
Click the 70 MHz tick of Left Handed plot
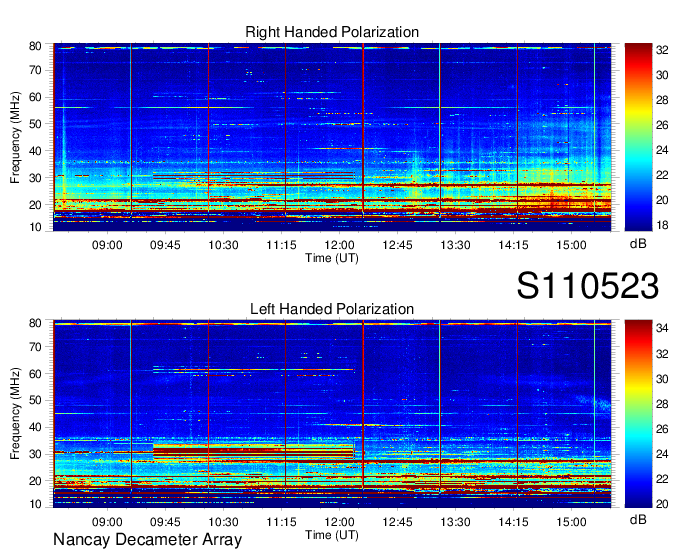coord(35,347)
